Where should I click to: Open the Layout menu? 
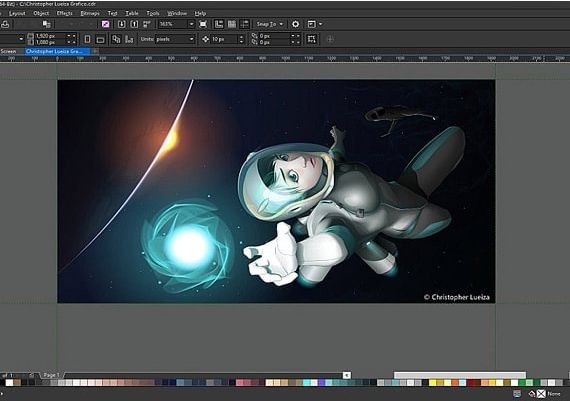(x=17, y=13)
